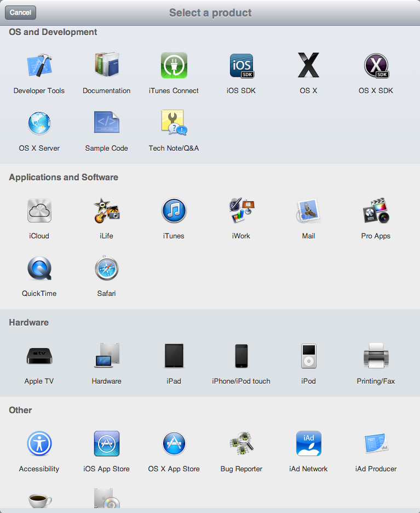Viewport: 420px width, 513px height.
Task: Select the iCloud product icon
Action: 39,210
